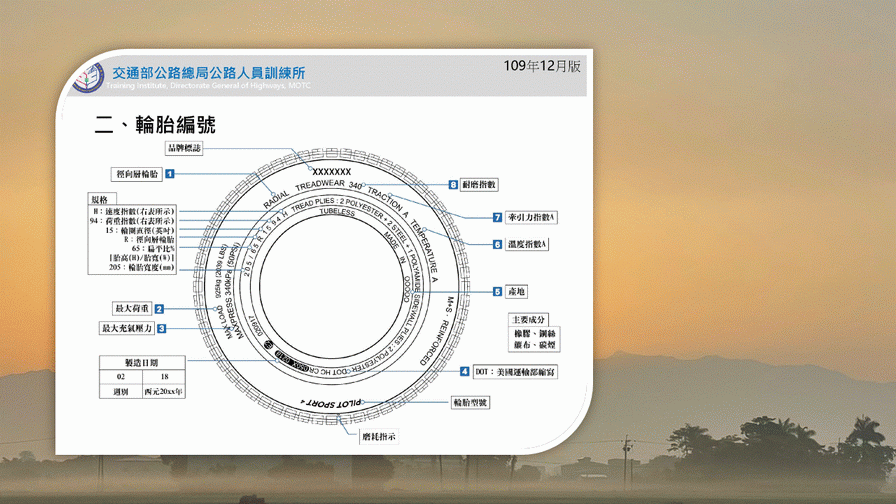
Task: Click the 西元20xx年 table cell
Action: coord(163,392)
